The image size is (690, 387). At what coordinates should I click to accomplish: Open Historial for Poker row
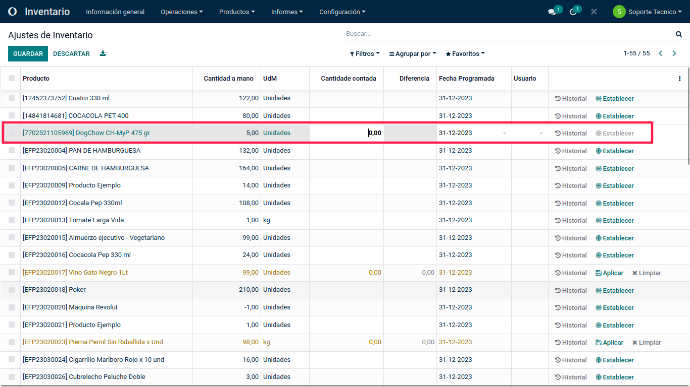coord(571,290)
